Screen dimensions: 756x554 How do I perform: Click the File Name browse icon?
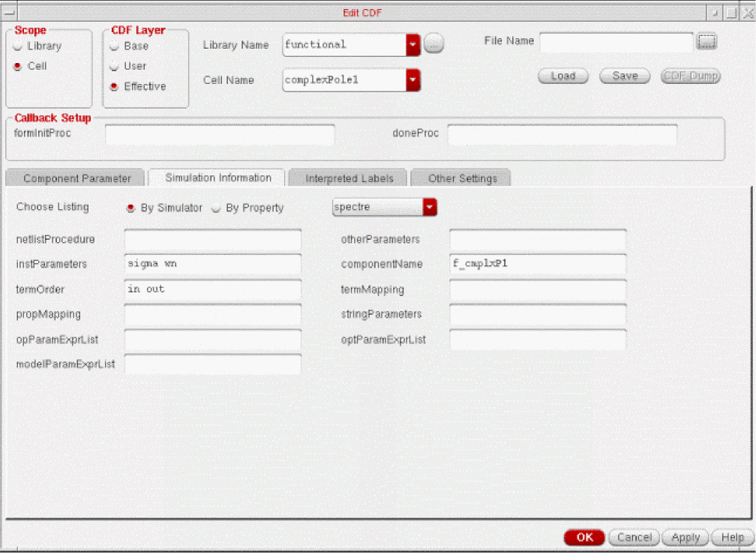tap(706, 42)
